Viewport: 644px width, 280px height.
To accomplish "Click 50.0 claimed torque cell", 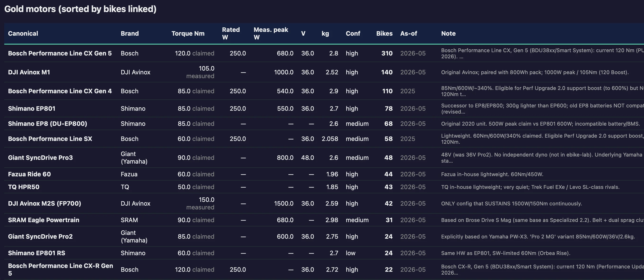I will pos(196,187).
